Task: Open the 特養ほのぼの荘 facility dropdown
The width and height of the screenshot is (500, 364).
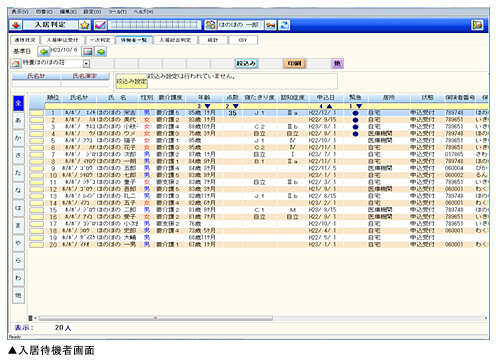Action: pyautogui.click(x=86, y=63)
